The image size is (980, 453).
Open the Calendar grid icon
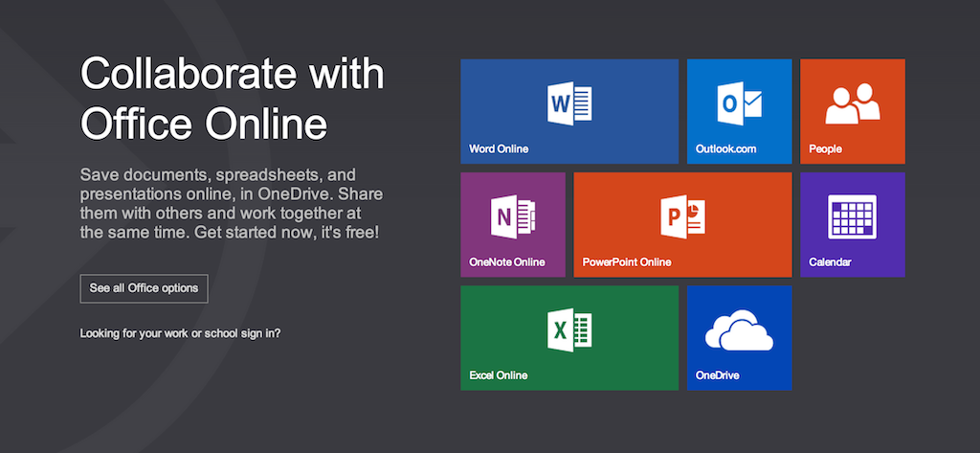point(853,216)
